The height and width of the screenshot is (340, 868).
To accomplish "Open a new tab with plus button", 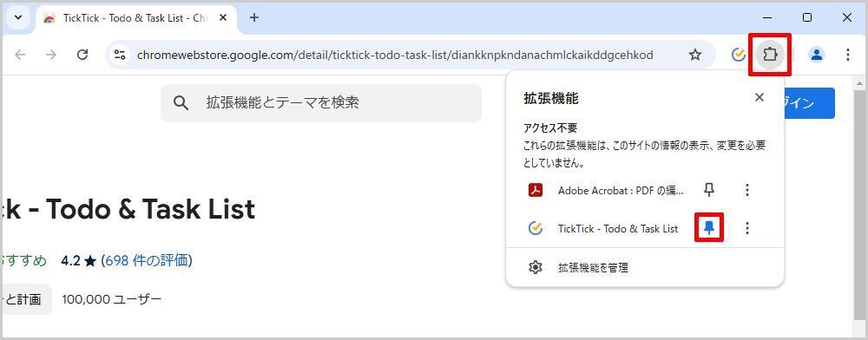I will (254, 17).
